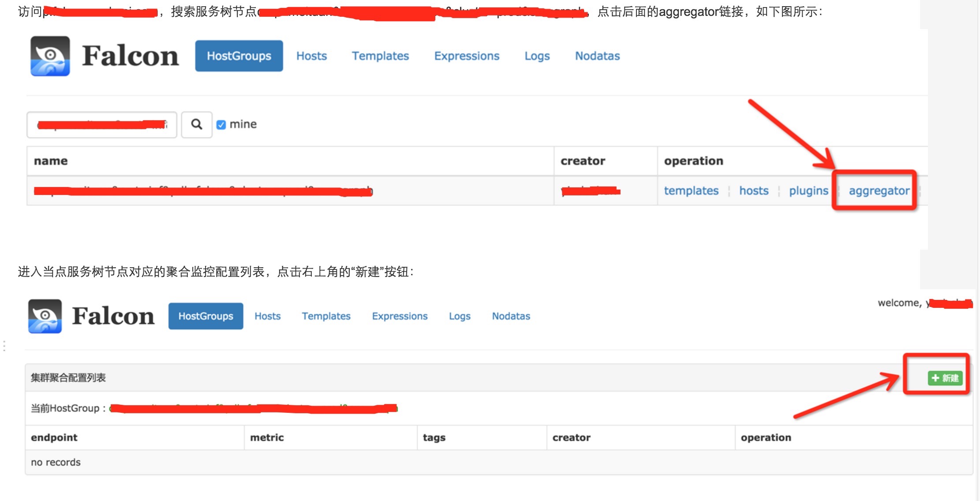Focus the host group search field
This screenshot has height=501, width=980.
pos(101,125)
